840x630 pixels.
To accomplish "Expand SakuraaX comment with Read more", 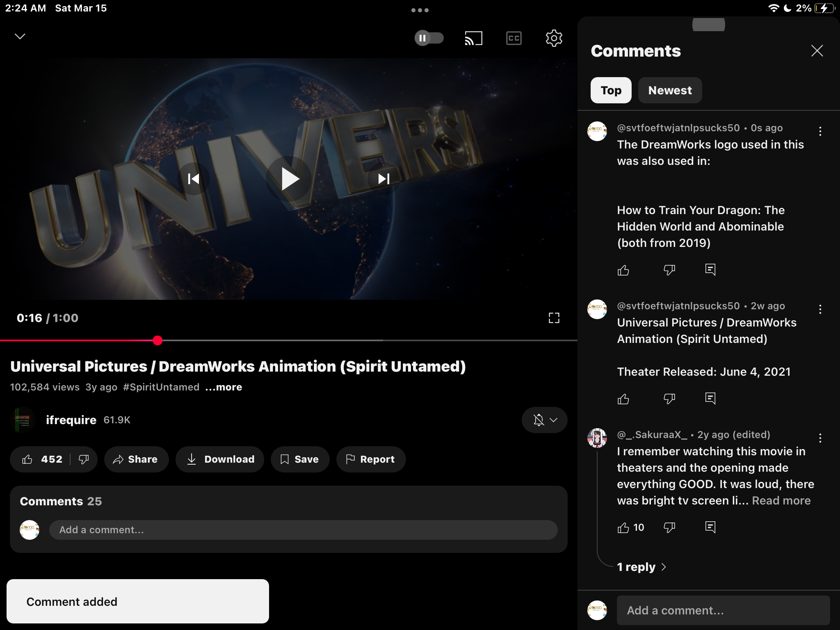I will pos(781,501).
